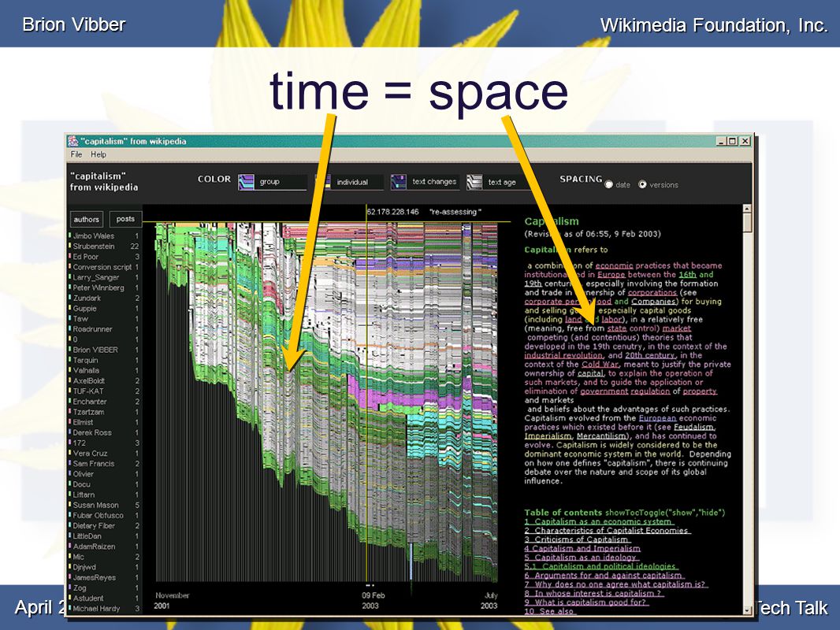Choose date spacing radio button

(608, 184)
